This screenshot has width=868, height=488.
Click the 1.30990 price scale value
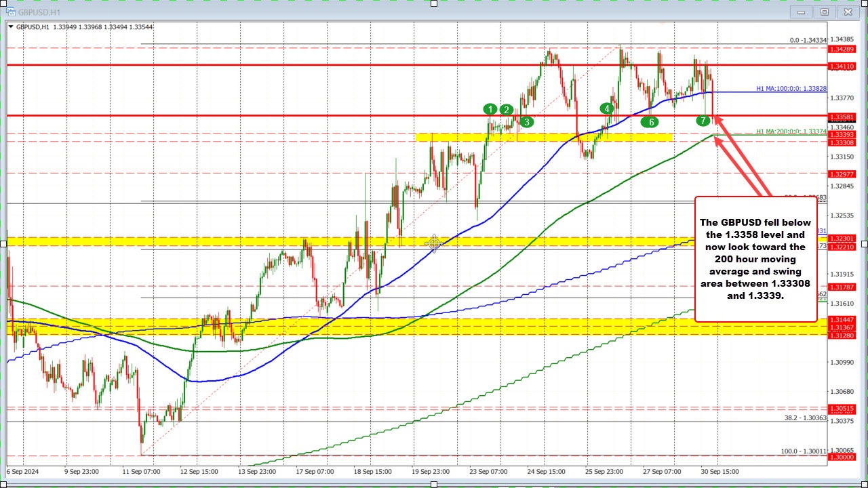[x=841, y=362]
